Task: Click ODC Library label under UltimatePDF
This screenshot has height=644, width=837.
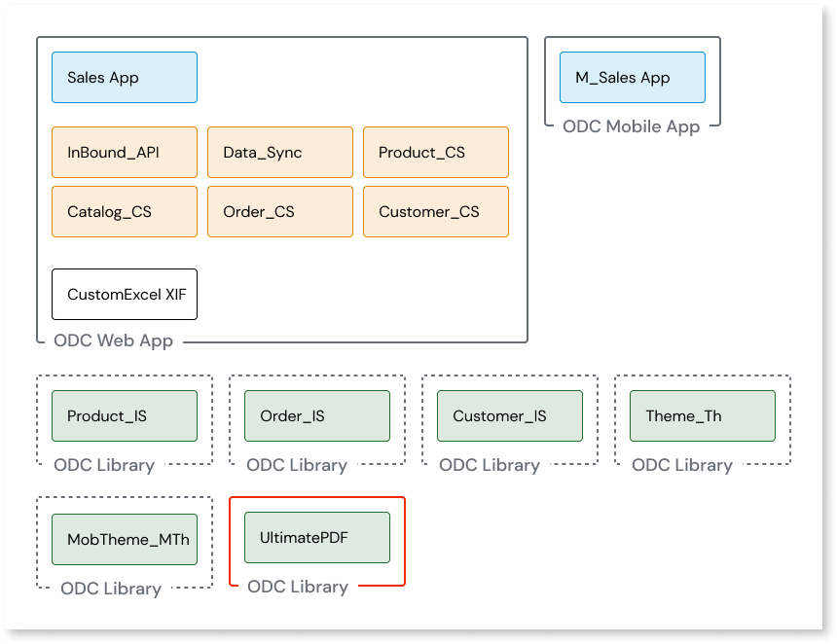Action: [298, 587]
